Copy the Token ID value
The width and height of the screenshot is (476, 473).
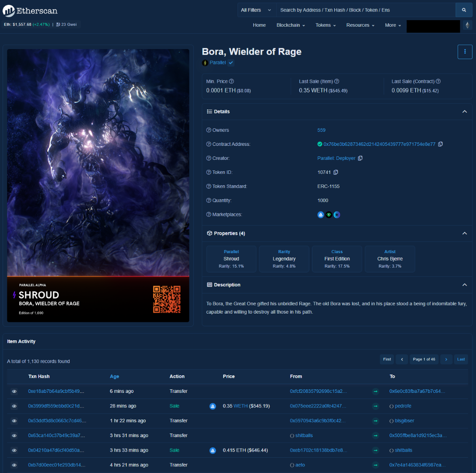336,172
